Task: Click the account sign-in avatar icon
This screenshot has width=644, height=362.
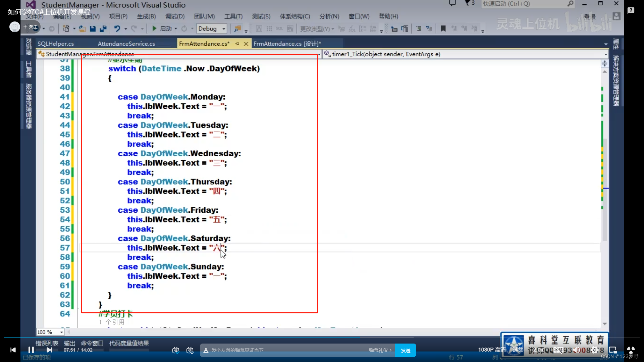Action: (x=616, y=16)
